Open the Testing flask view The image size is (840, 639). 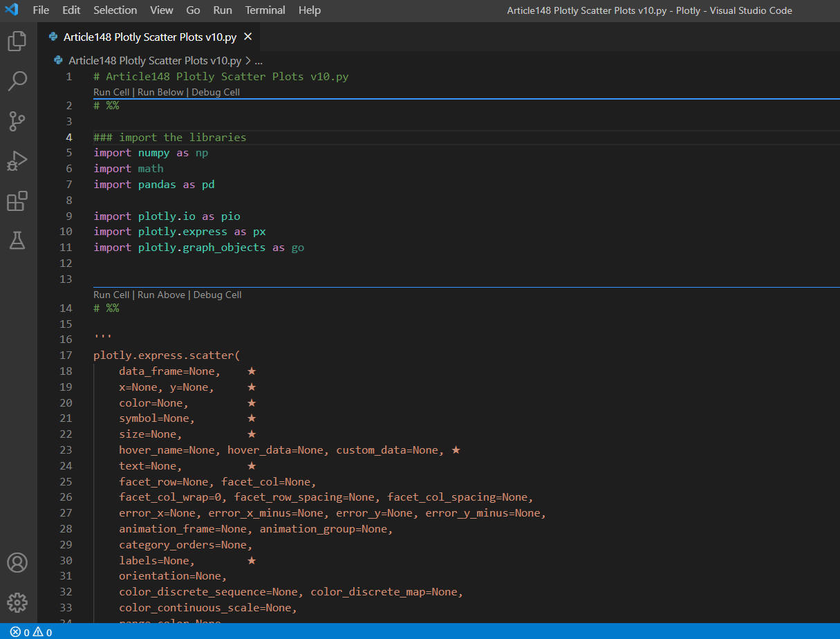pos(17,241)
